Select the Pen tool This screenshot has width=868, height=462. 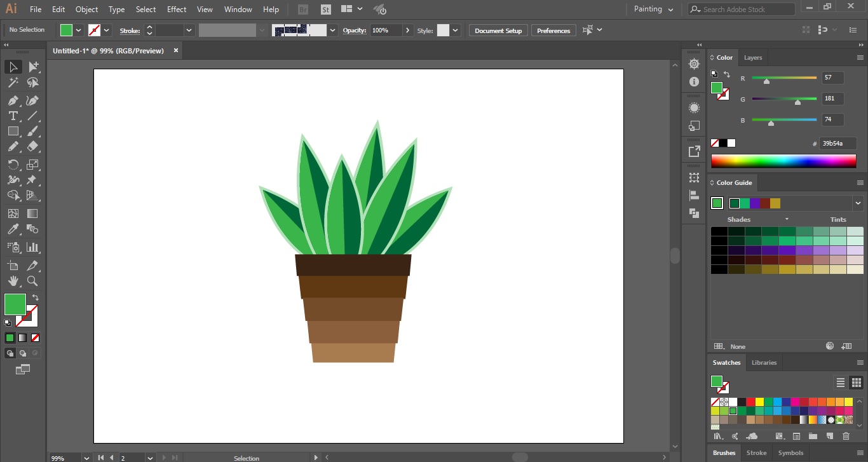pyautogui.click(x=13, y=100)
